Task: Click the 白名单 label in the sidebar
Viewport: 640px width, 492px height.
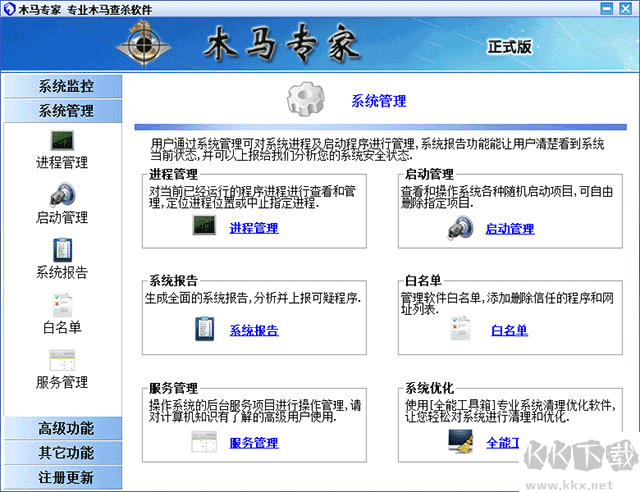Action: coord(62,327)
